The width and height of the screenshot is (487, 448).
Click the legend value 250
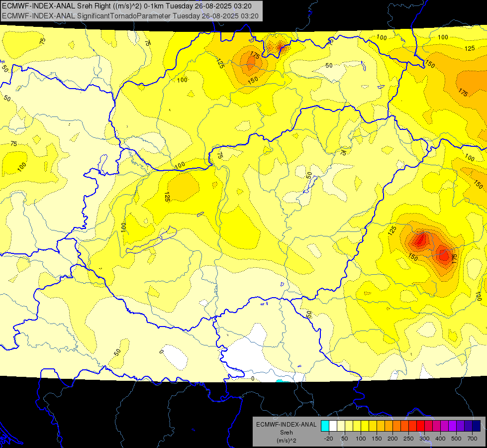coord(408,439)
